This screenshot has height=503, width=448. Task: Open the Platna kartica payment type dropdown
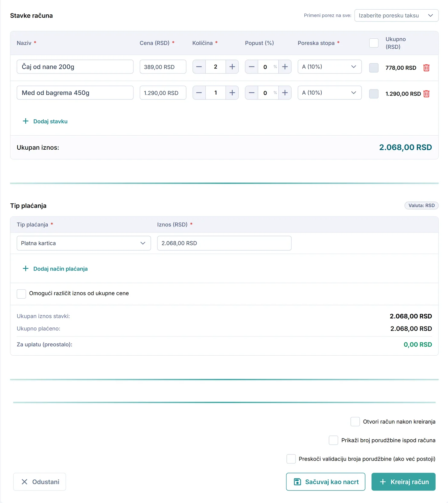84,243
